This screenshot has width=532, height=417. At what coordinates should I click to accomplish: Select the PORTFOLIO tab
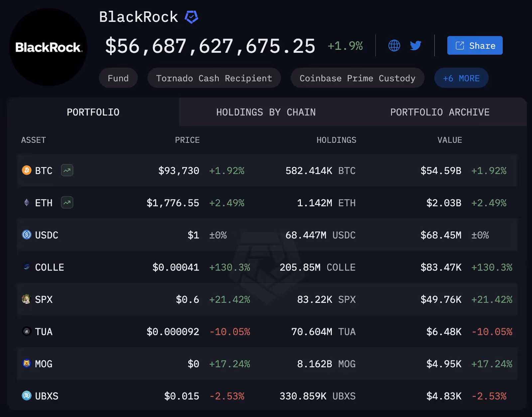tap(93, 112)
